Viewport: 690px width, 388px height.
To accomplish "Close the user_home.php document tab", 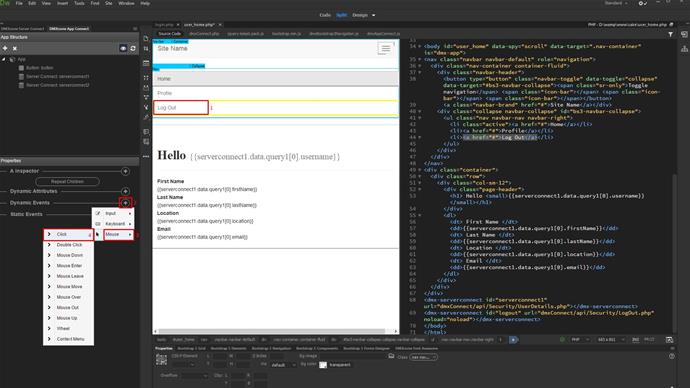I will pyautogui.click(x=220, y=25).
